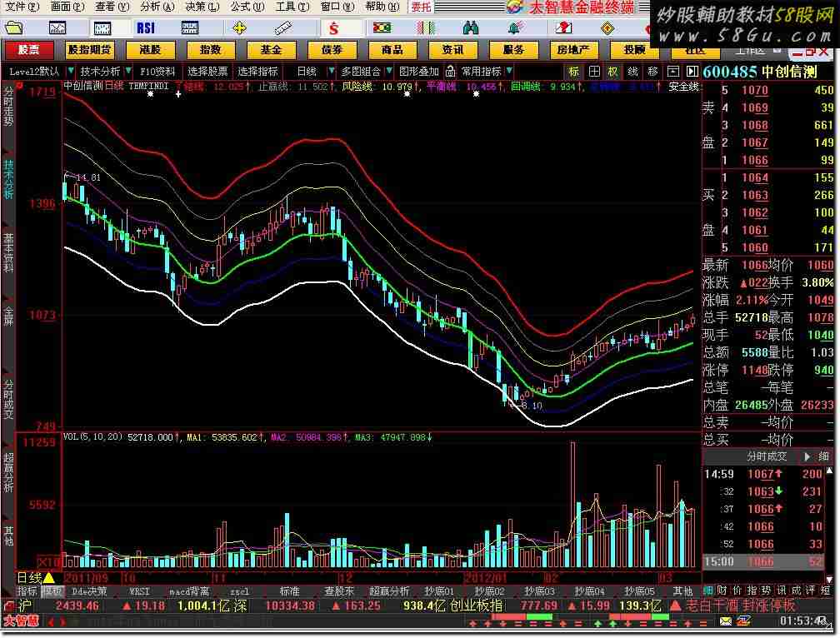Click the yellow triangle beside bottom 日线
Image resolution: width=840 pixels, height=638 pixels.
48,578
